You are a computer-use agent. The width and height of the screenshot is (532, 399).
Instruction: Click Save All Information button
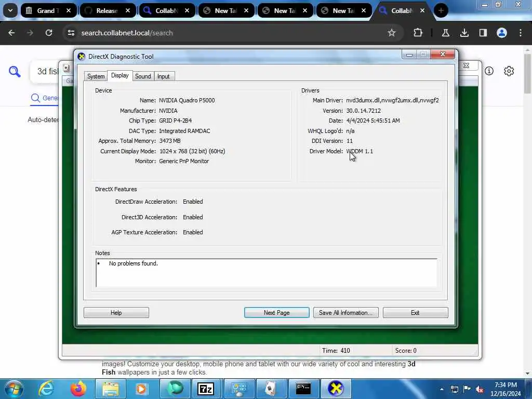(x=345, y=312)
